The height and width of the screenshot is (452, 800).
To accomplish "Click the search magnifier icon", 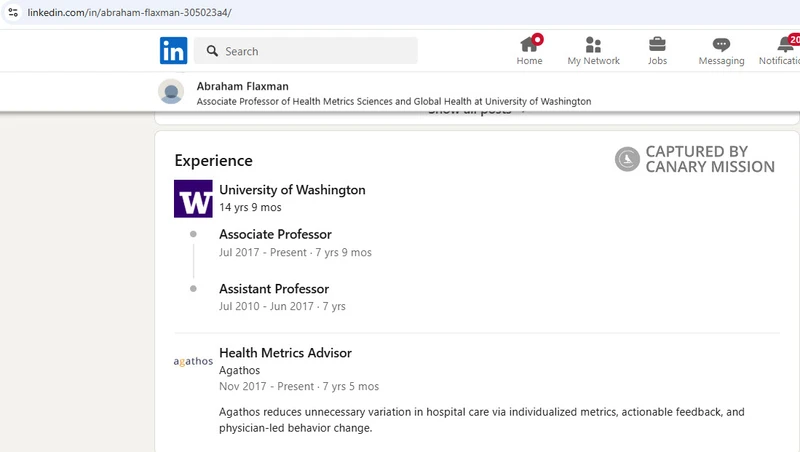I will coord(212,51).
